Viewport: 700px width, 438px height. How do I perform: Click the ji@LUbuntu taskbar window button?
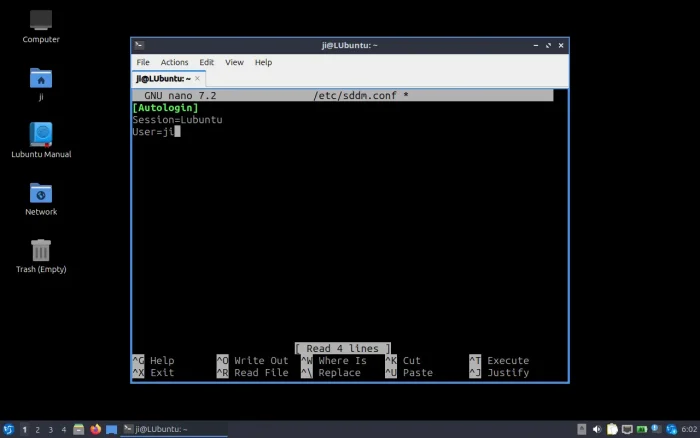[x=172, y=429]
